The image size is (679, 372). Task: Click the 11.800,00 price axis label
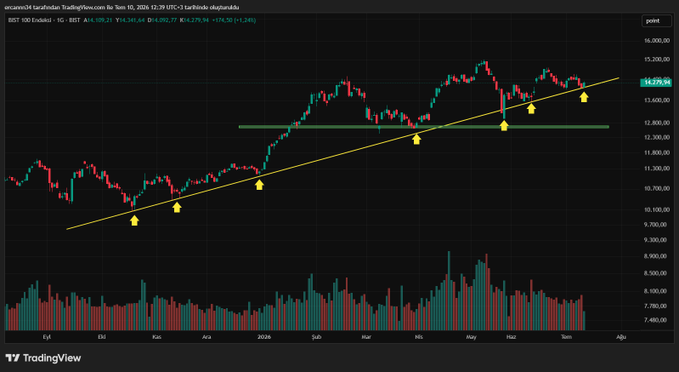(x=657, y=152)
